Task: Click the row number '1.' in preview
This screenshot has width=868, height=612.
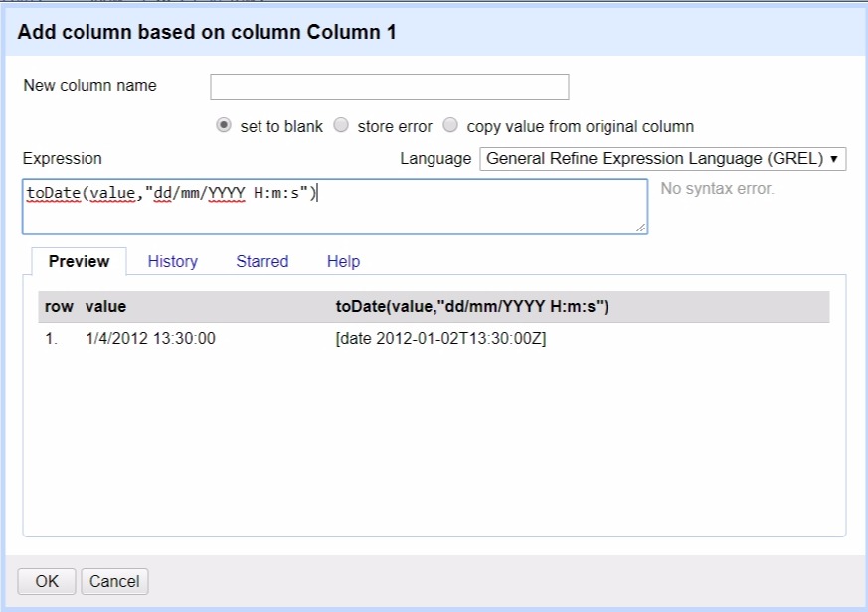Action: click(51, 338)
